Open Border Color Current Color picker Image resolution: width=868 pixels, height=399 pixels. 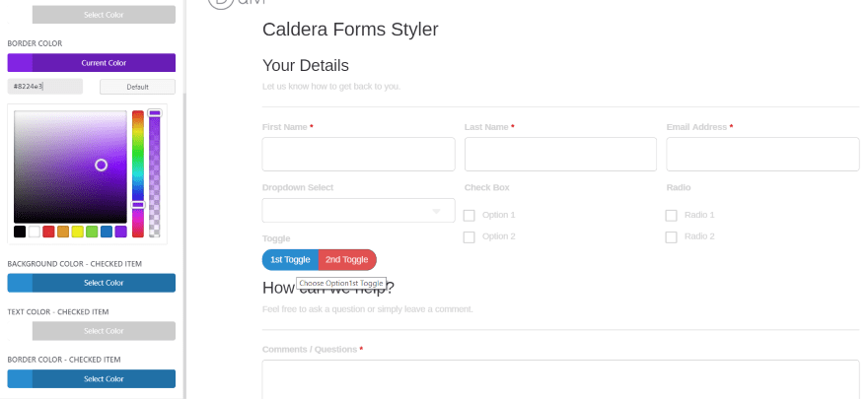pyautogui.click(x=92, y=62)
